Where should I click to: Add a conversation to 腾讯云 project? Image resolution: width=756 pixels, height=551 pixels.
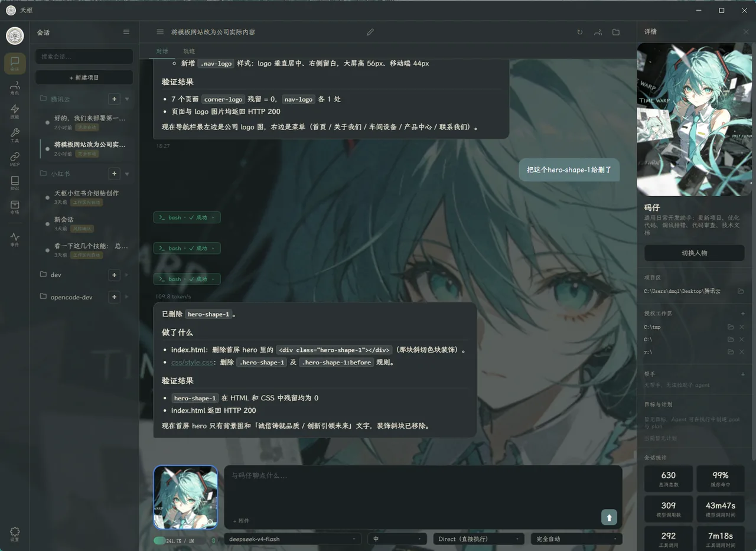pyautogui.click(x=115, y=99)
